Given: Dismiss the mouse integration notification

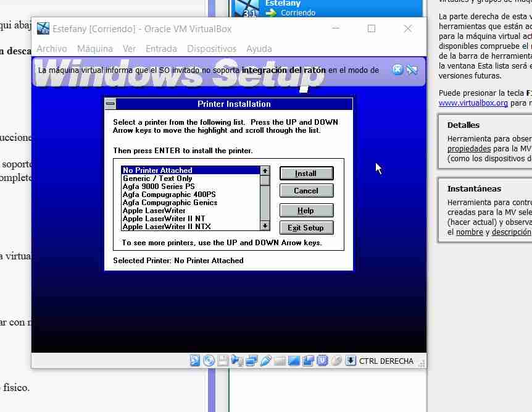Looking at the screenshot, I should coord(398,70).
